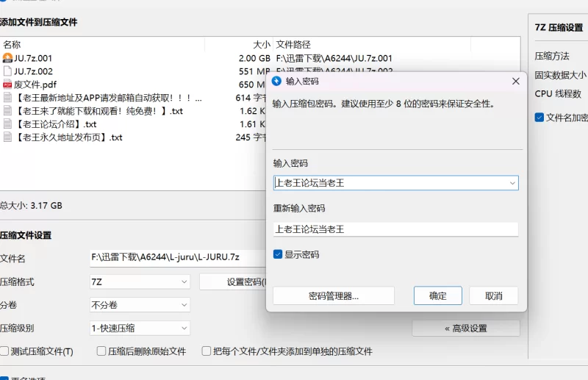Enable 测试压缩文件(T) checkbox
Viewport: 588px width, 380px height.
4,351
